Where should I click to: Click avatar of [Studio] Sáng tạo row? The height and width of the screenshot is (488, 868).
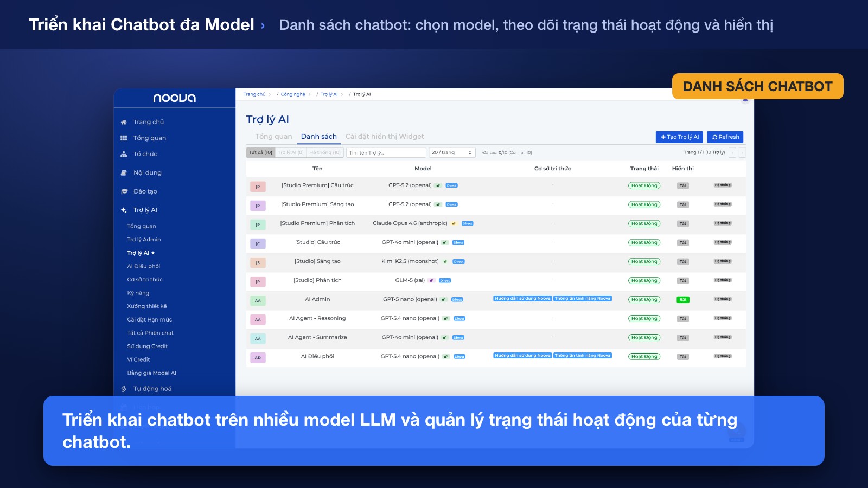[258, 262]
